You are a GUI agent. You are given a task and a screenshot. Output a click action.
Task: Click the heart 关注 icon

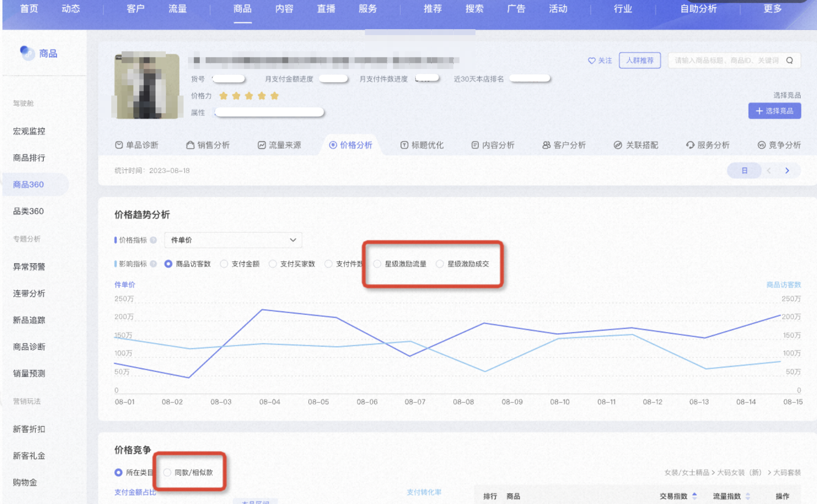(x=591, y=60)
